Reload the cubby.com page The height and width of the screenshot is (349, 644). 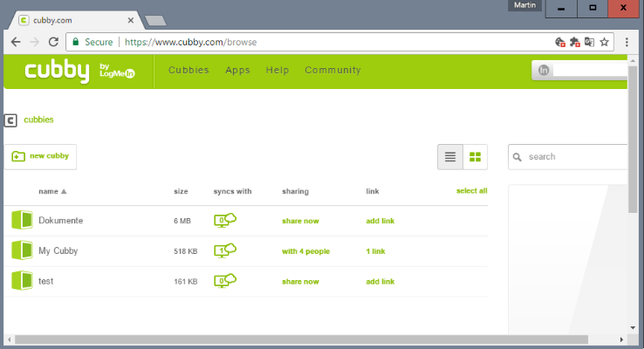tap(53, 42)
